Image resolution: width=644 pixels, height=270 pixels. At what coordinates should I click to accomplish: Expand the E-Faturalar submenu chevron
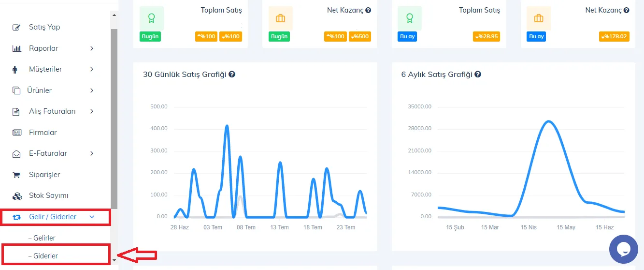point(92,153)
